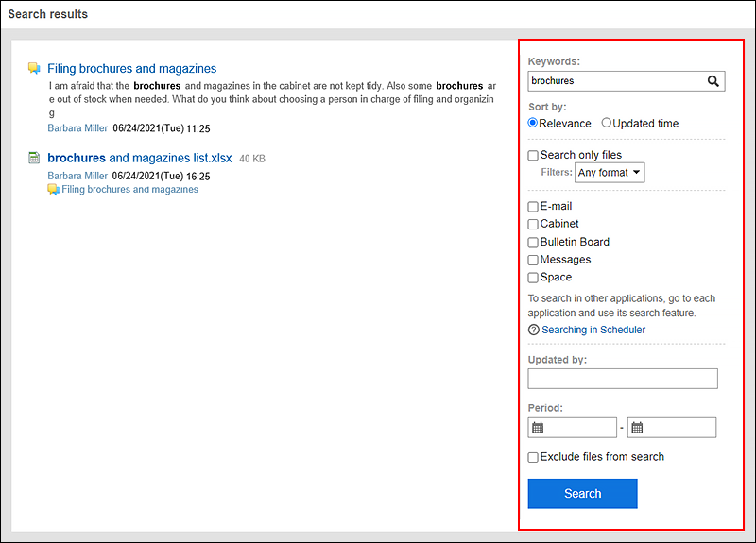This screenshot has height=543, width=756.
Task: Click the spreadsheet icon beside xlsx result
Action: (x=34, y=158)
